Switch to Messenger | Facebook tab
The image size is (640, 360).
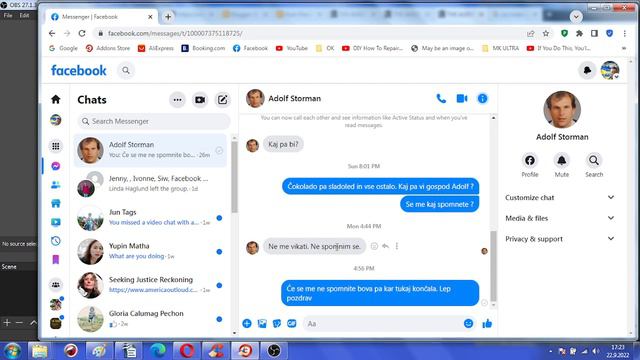(101, 17)
